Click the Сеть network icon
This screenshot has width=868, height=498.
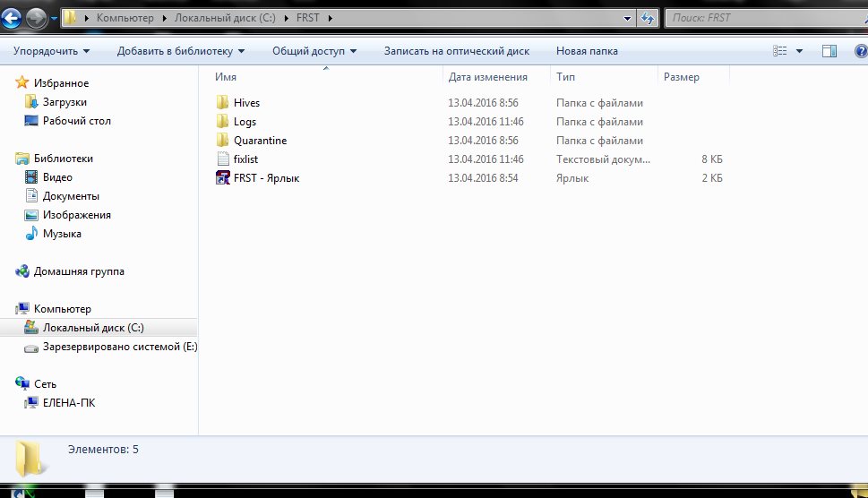[x=22, y=383]
